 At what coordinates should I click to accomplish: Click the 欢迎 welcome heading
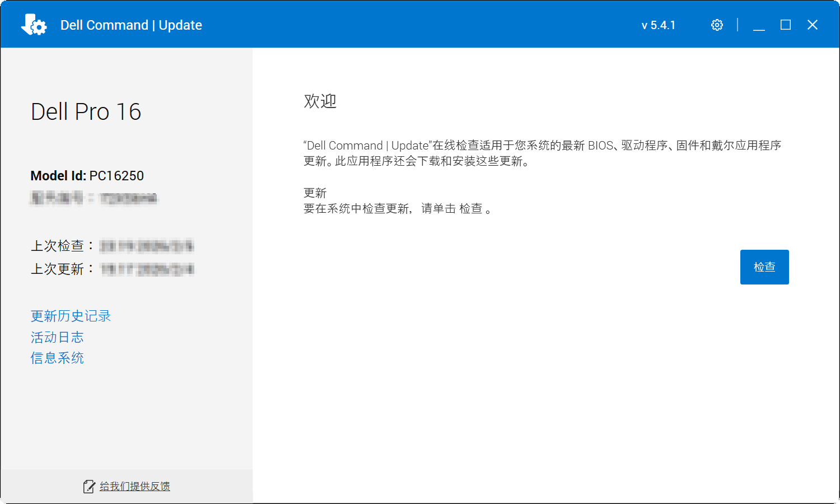[320, 102]
